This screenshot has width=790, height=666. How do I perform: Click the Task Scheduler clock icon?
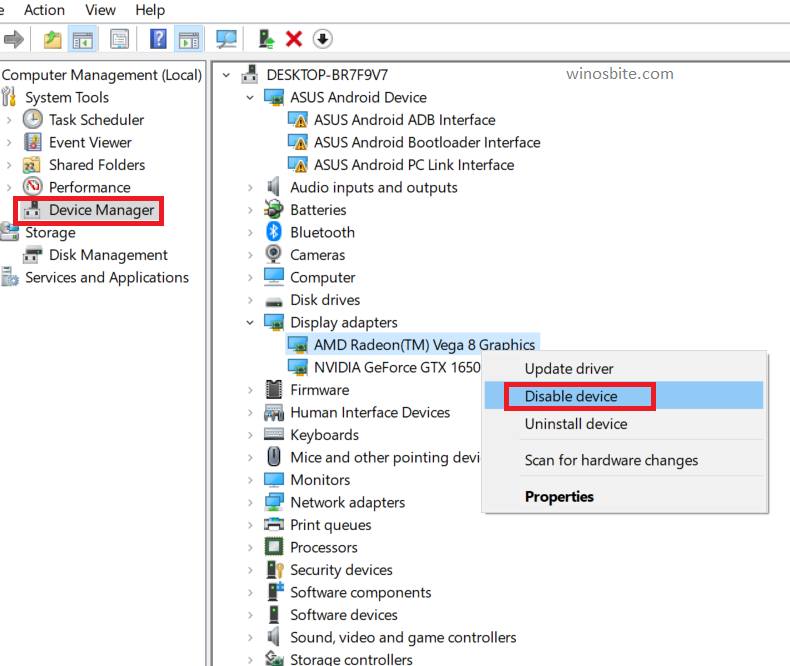click(x=33, y=120)
